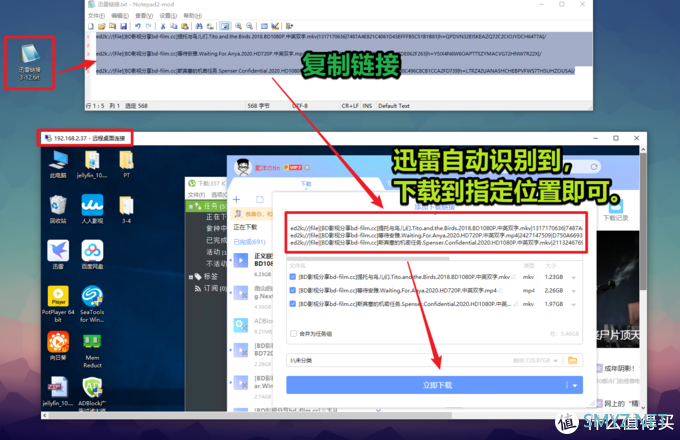Open the 设置(S) menu in Notepad2

[x=168, y=16]
